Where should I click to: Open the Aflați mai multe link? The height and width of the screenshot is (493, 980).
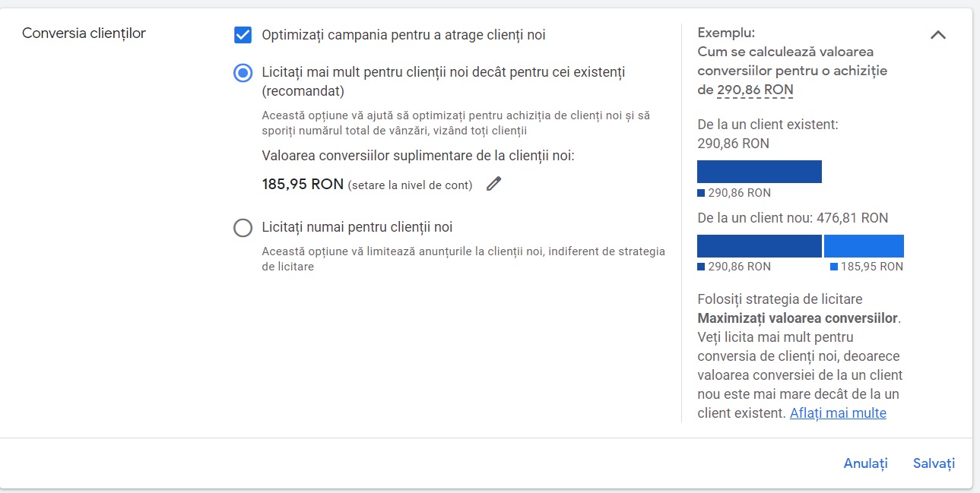pyautogui.click(x=838, y=413)
